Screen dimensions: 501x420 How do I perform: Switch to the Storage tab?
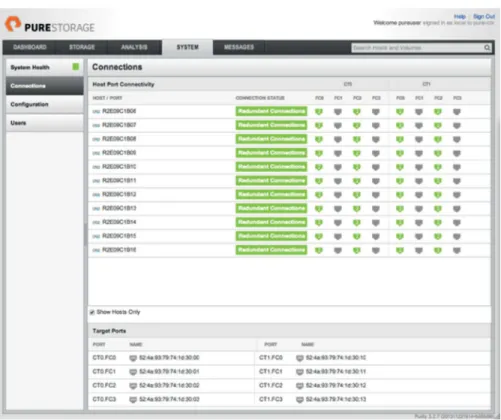82,47
